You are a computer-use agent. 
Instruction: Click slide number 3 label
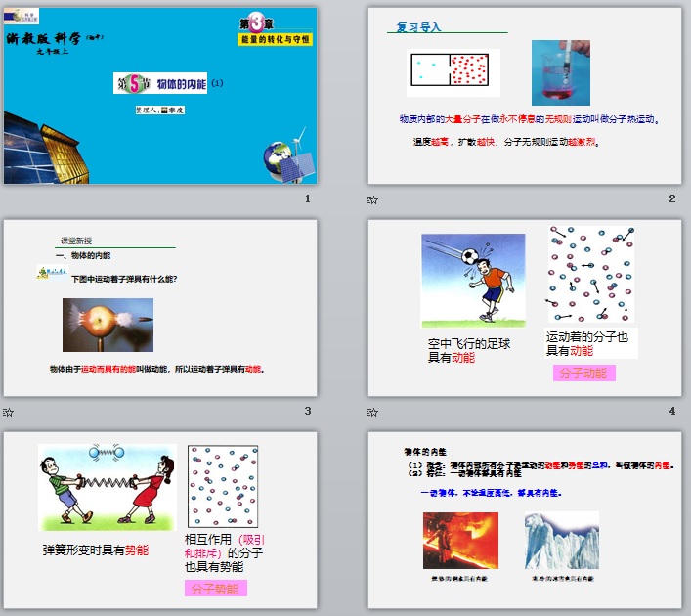click(x=308, y=411)
